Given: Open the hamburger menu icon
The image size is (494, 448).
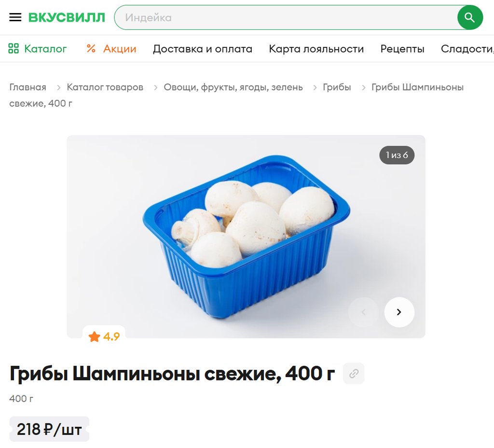Looking at the screenshot, I should [x=15, y=17].
